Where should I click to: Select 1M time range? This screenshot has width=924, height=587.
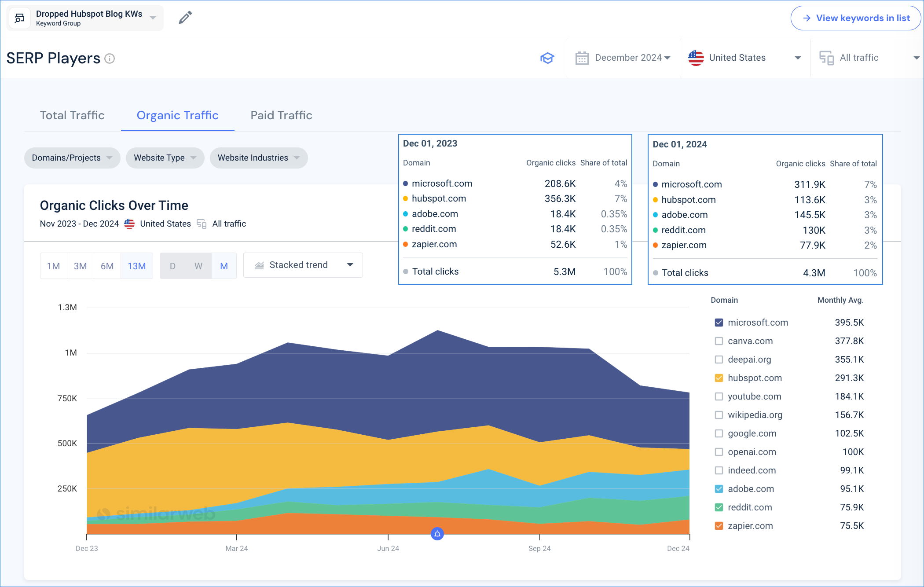click(54, 266)
